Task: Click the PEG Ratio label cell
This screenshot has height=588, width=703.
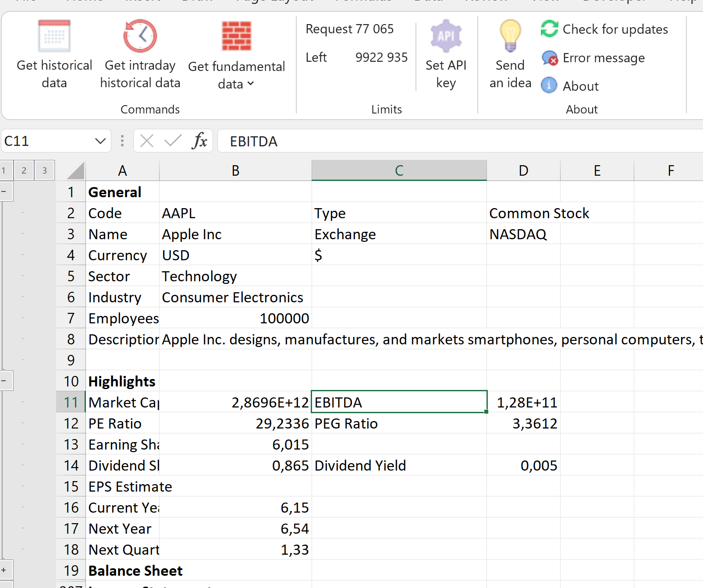Action: (x=399, y=423)
